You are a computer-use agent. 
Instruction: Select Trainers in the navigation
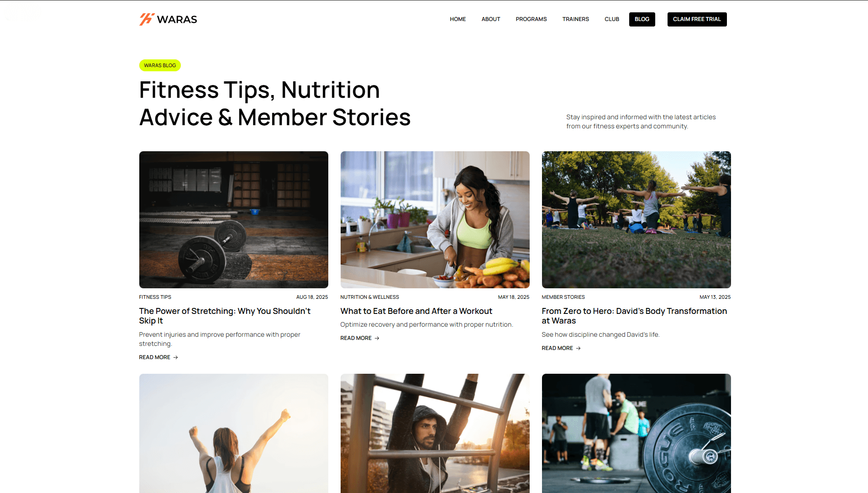[575, 19]
